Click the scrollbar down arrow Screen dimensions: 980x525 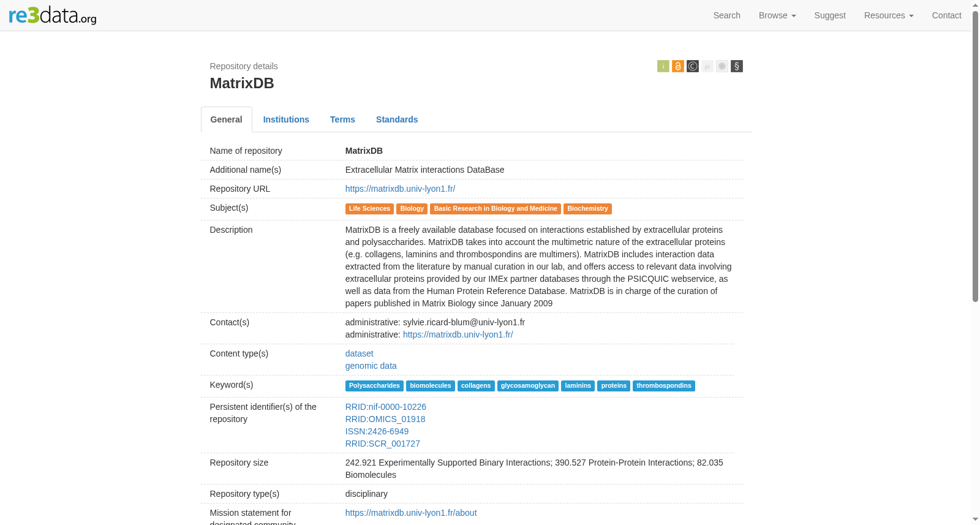(x=975, y=519)
